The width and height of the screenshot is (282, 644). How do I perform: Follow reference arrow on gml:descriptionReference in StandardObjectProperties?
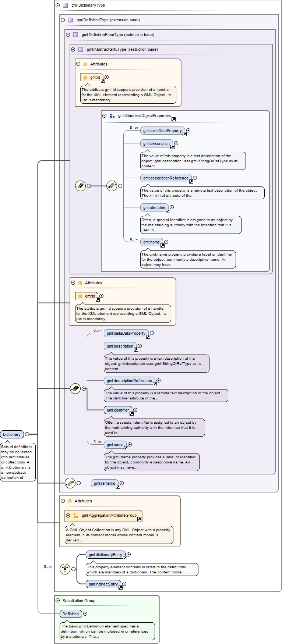(x=191, y=181)
